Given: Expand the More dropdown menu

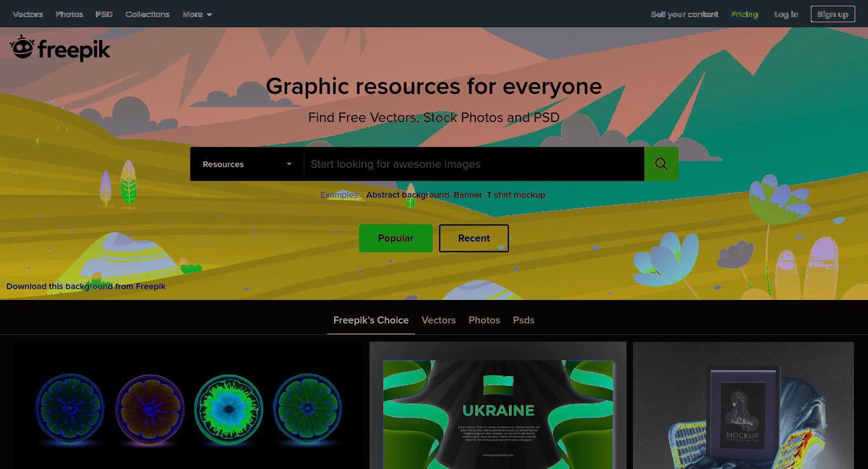Looking at the screenshot, I should (x=197, y=14).
